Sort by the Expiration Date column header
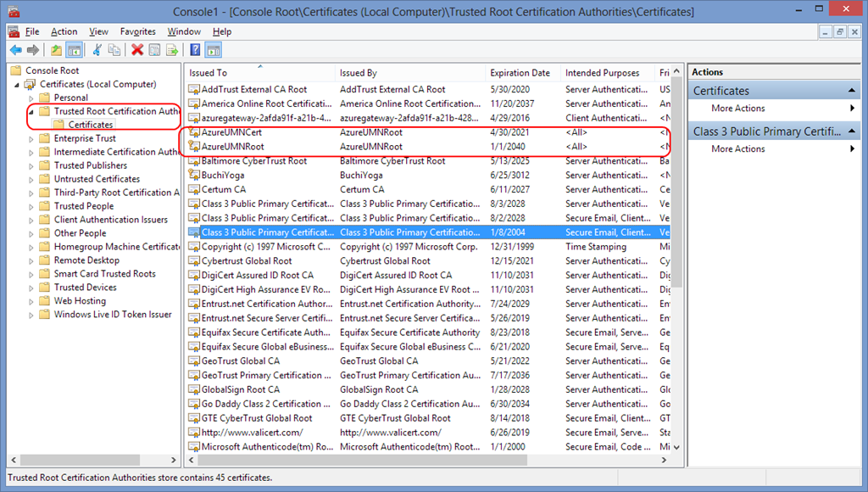 point(520,73)
